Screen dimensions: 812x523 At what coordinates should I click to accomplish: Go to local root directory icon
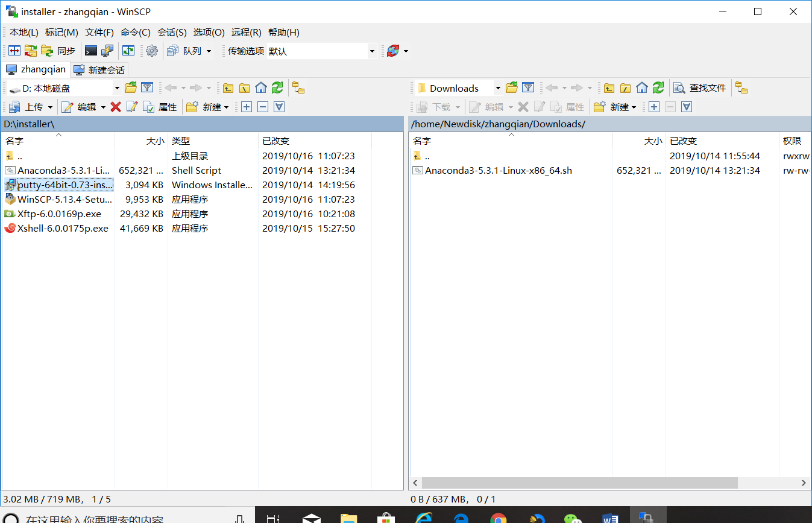244,88
